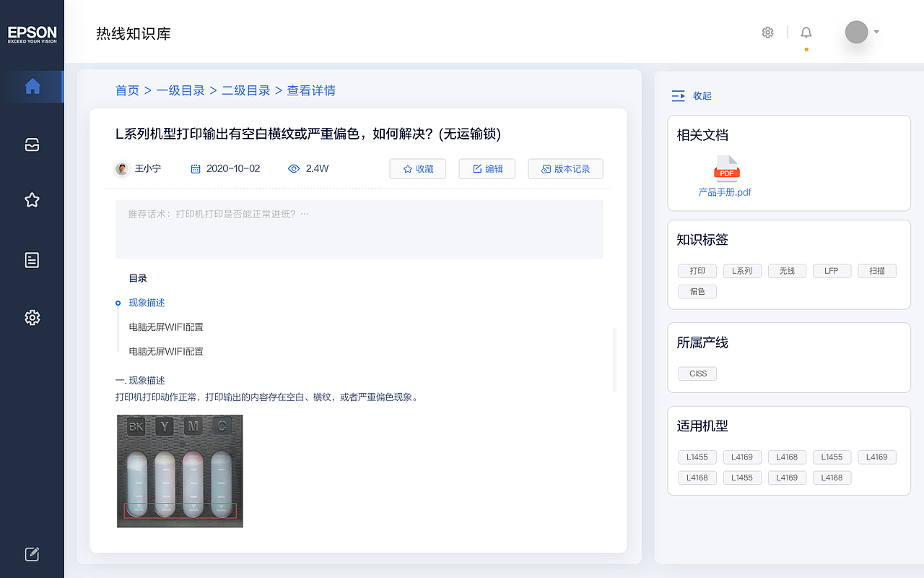924x578 pixels.
Task: Open the 产品手册.pdf document link
Action: [725, 192]
